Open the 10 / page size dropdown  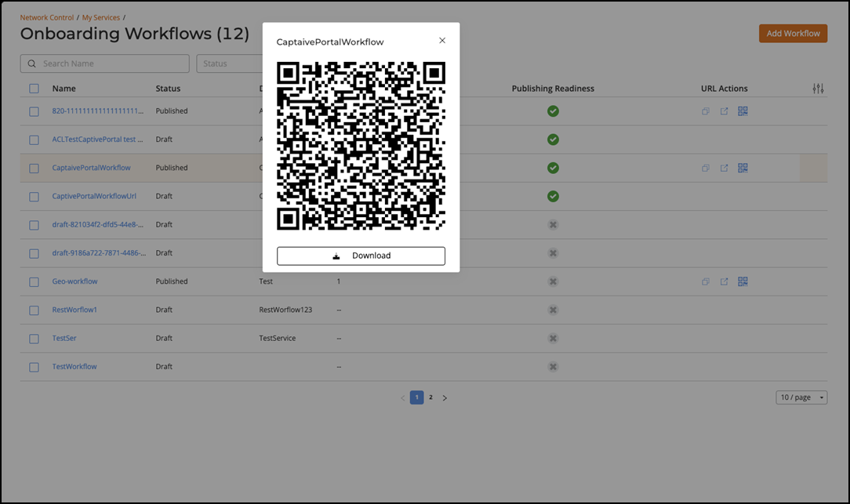coord(801,397)
